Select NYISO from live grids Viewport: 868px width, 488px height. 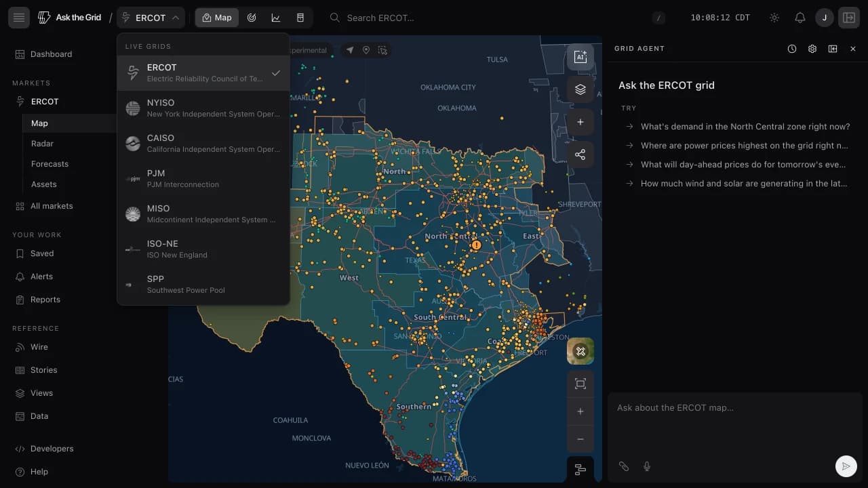pos(203,108)
